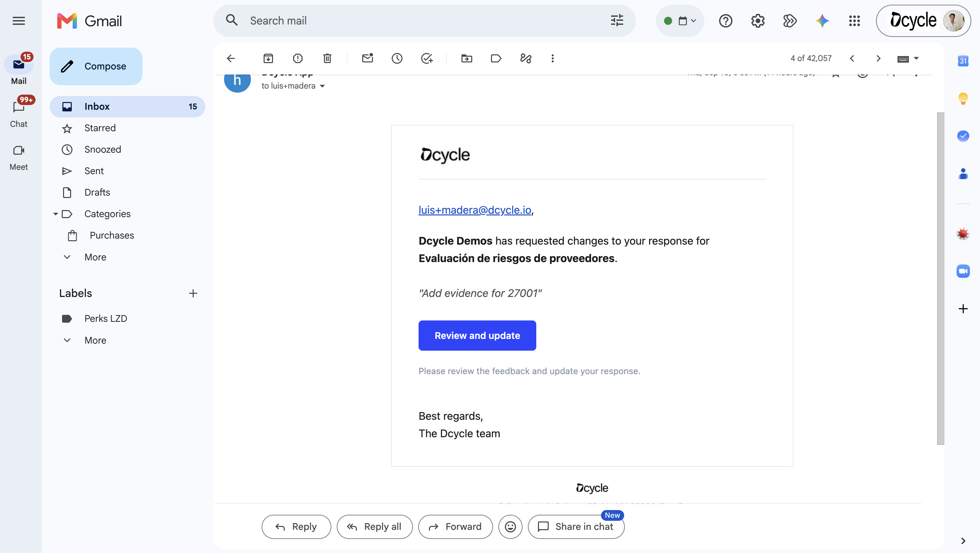Image resolution: width=980 pixels, height=553 pixels.
Task: Mark email as unread
Action: pyautogui.click(x=368, y=58)
